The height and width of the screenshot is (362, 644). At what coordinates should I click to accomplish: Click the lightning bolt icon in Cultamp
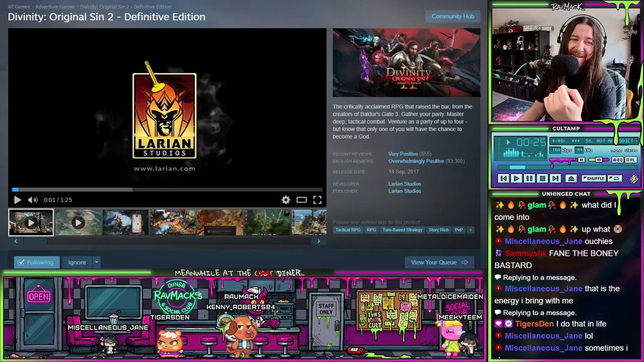click(633, 178)
